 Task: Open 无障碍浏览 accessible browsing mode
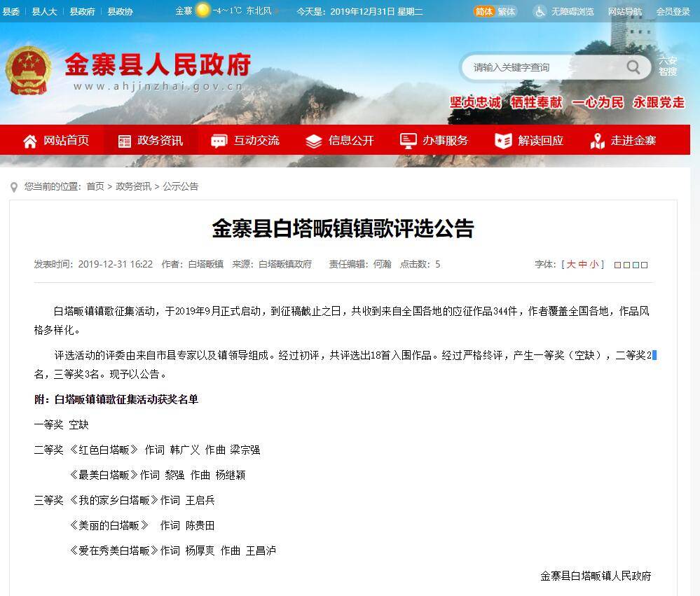[572, 12]
